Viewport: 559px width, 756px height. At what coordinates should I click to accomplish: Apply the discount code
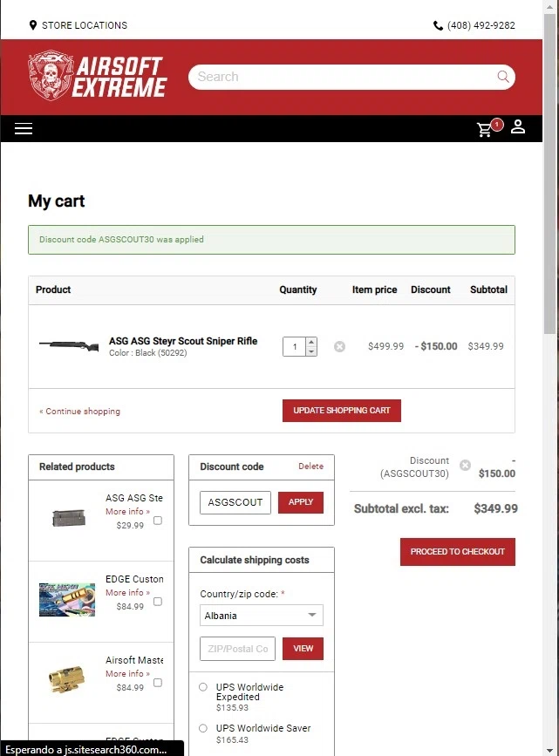pos(301,502)
